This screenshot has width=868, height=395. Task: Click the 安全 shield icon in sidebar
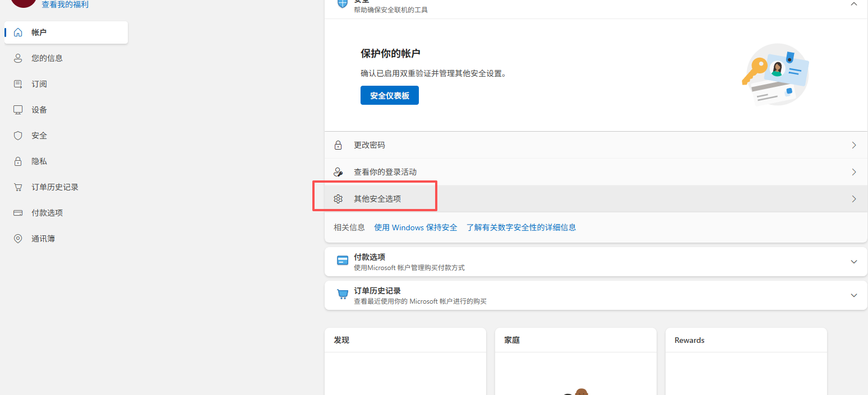pyautogui.click(x=17, y=135)
